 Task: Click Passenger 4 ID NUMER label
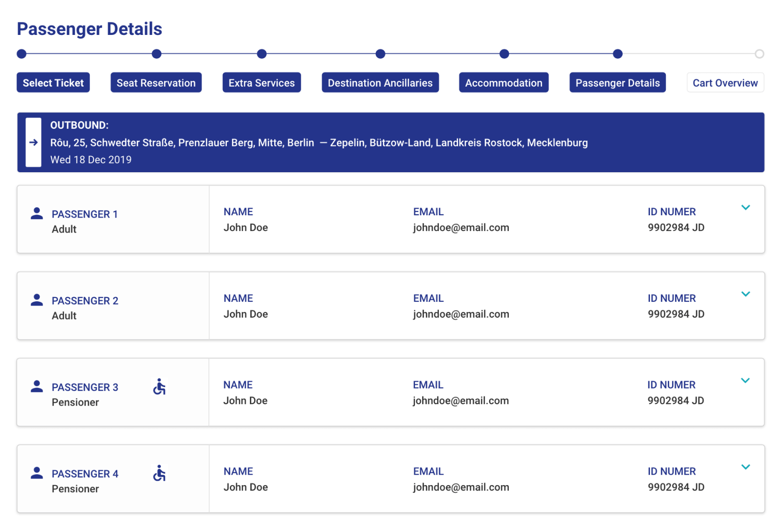point(672,472)
